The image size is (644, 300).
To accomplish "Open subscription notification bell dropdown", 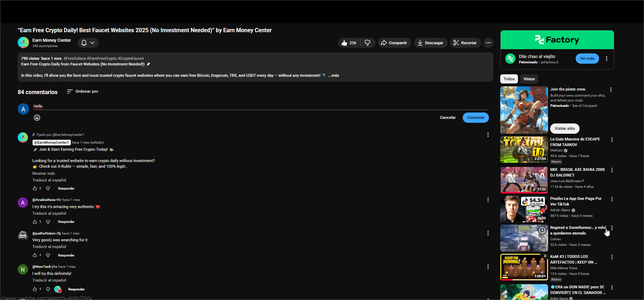I will pos(88,43).
